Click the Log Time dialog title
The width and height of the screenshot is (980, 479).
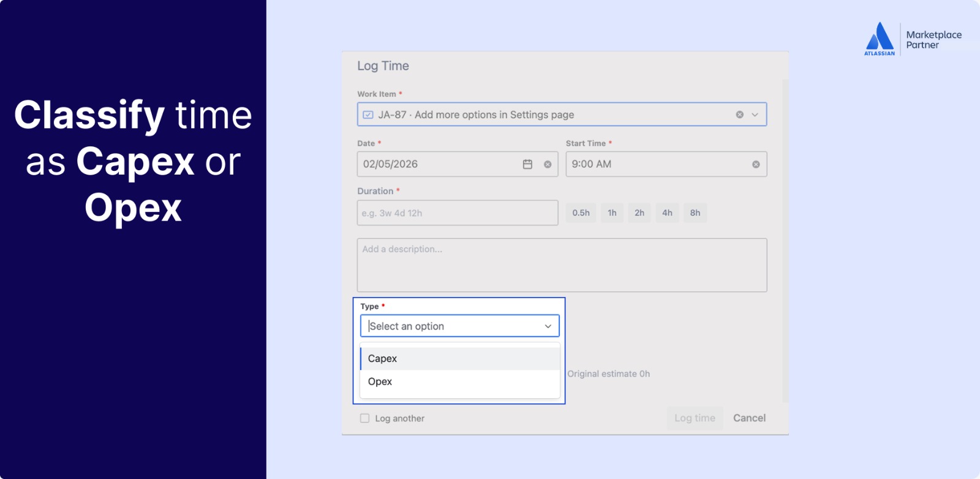pyautogui.click(x=383, y=66)
